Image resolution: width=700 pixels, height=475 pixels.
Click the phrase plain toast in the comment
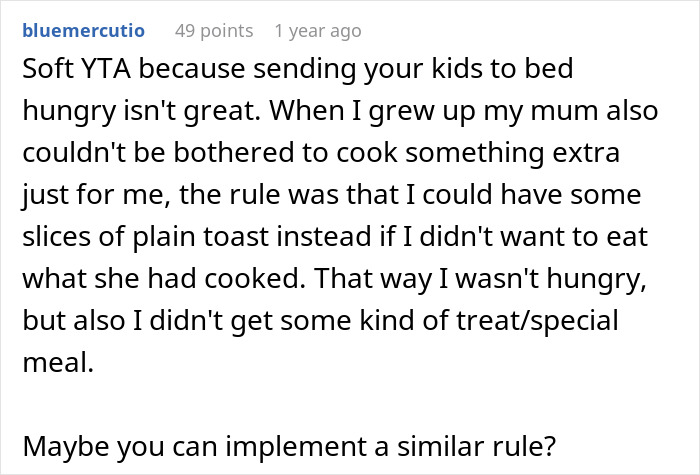click(200, 237)
